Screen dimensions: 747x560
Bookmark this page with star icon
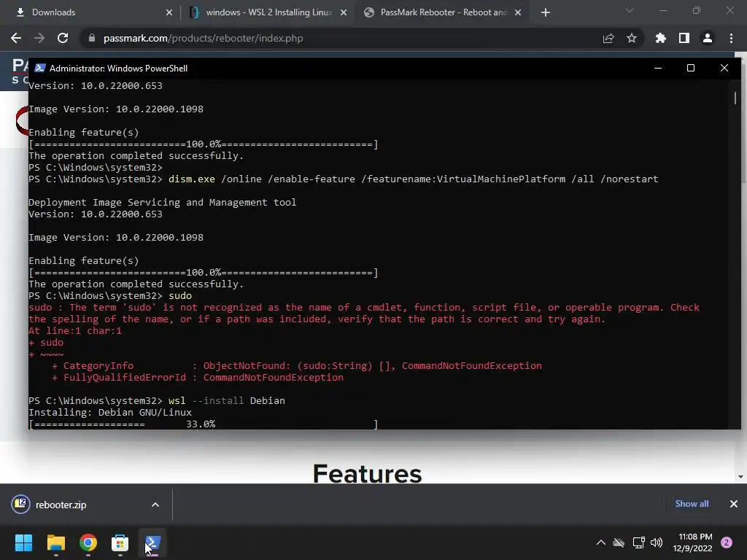(632, 38)
